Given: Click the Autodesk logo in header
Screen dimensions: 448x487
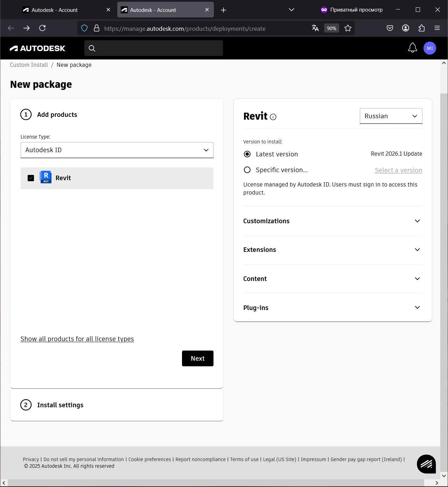Looking at the screenshot, I should 37,48.
